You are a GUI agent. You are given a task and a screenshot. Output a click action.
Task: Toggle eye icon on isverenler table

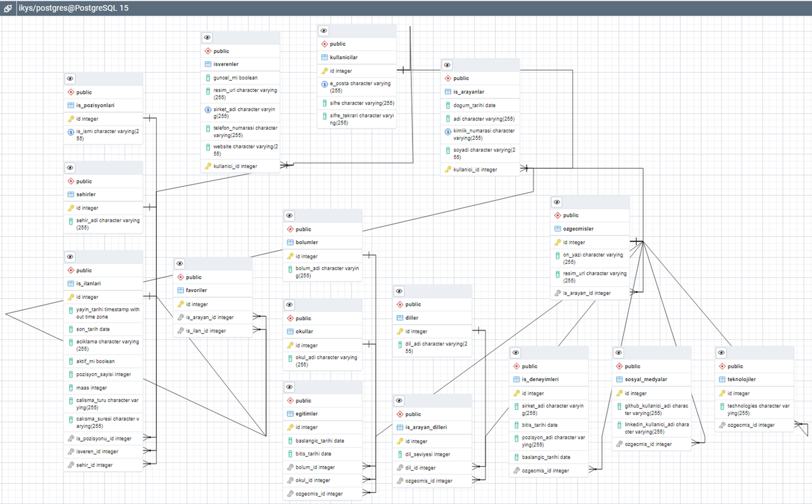[x=207, y=37]
